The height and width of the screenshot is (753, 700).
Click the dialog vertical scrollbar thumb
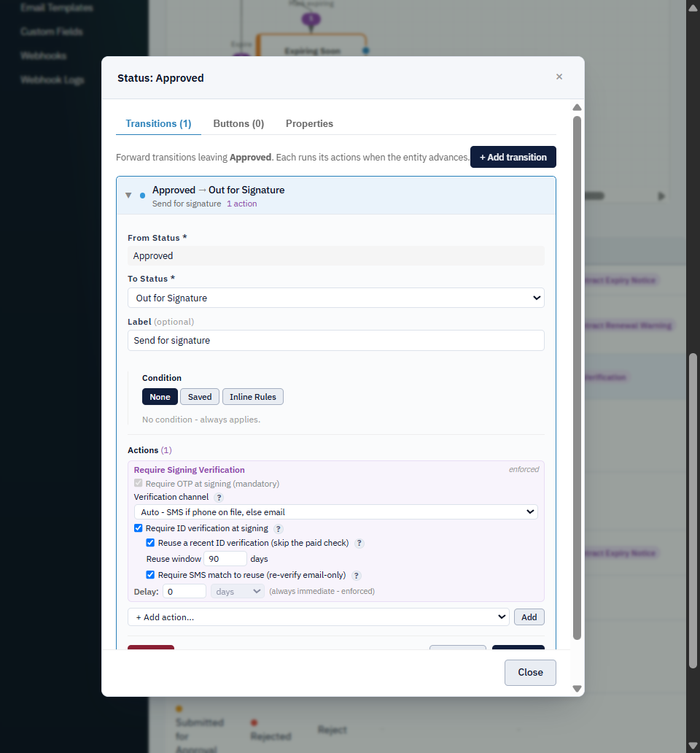click(x=577, y=378)
